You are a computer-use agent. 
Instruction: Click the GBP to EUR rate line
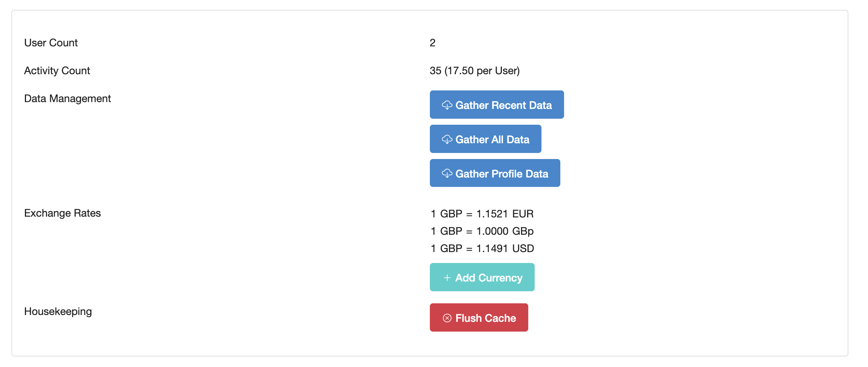tap(482, 214)
